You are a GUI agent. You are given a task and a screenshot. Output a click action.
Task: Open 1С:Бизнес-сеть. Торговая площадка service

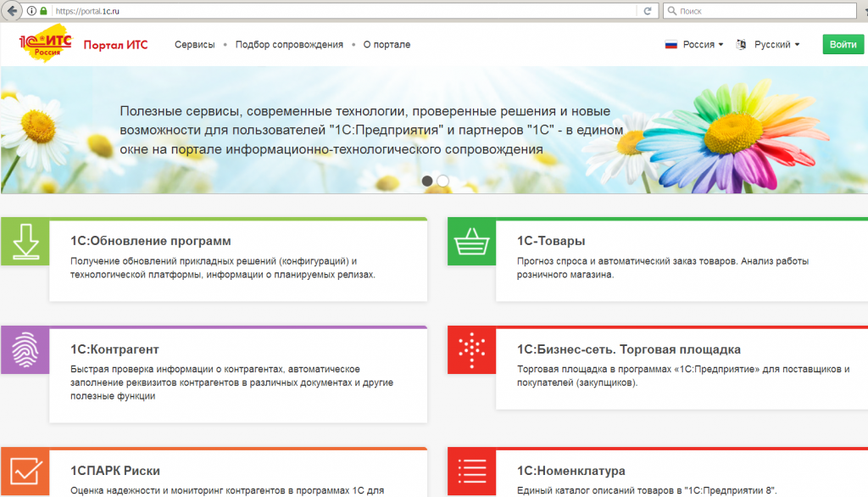(x=629, y=349)
